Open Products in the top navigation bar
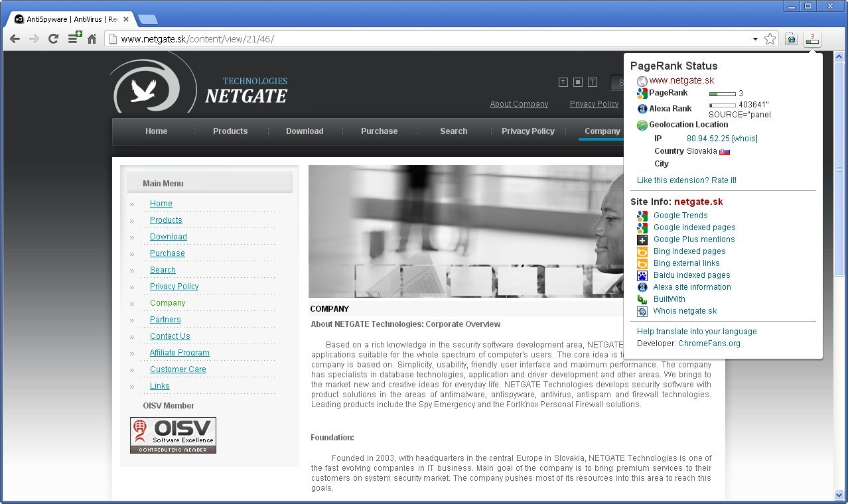848x504 pixels. [x=230, y=131]
